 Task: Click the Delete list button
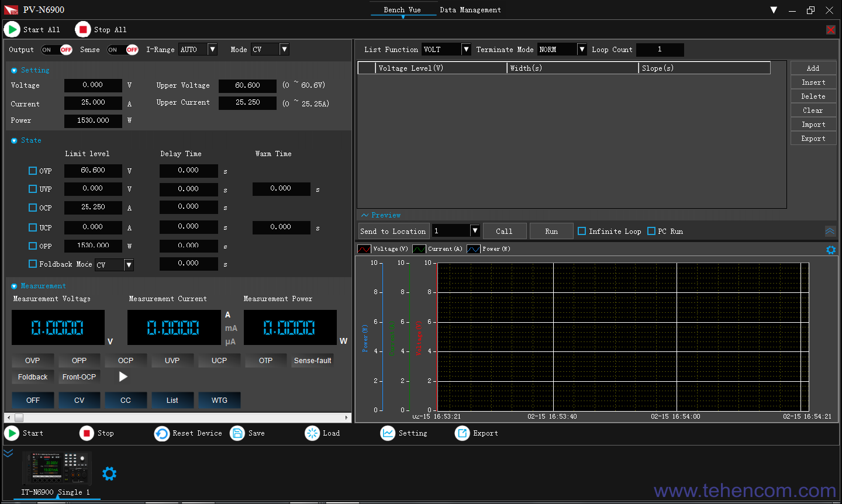(813, 96)
